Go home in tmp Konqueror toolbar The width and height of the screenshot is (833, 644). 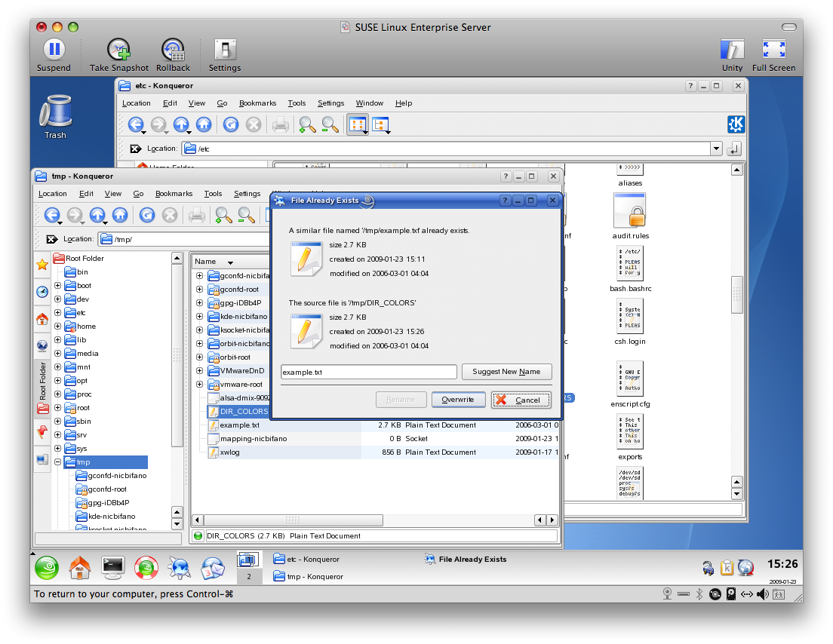click(120, 215)
